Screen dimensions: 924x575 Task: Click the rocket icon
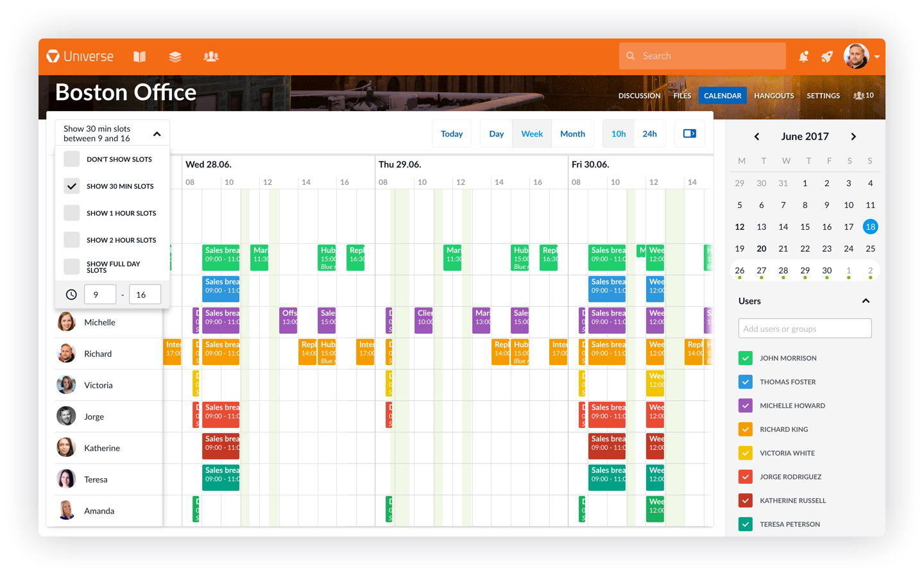[827, 56]
